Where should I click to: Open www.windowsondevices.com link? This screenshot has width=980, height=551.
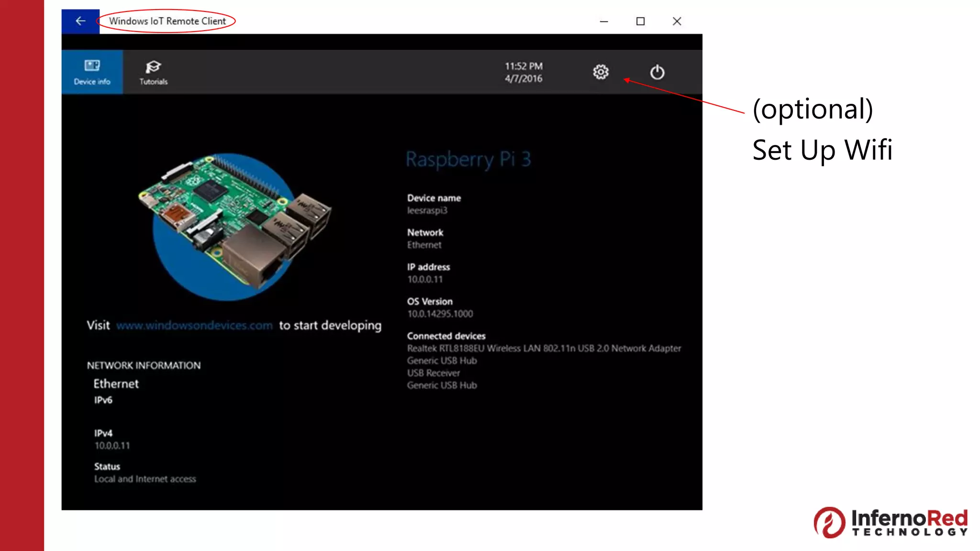[194, 326]
